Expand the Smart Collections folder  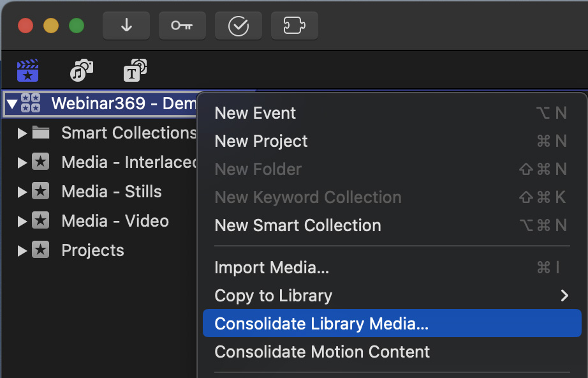[x=22, y=133]
